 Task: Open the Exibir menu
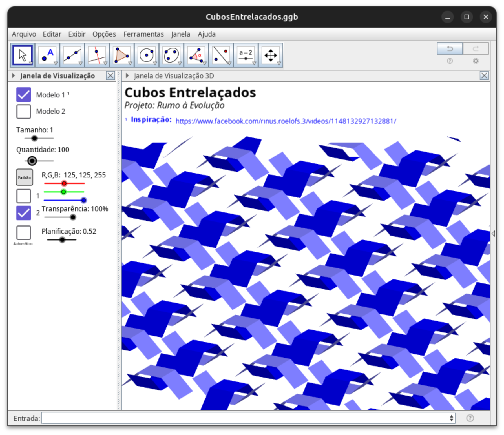click(77, 34)
